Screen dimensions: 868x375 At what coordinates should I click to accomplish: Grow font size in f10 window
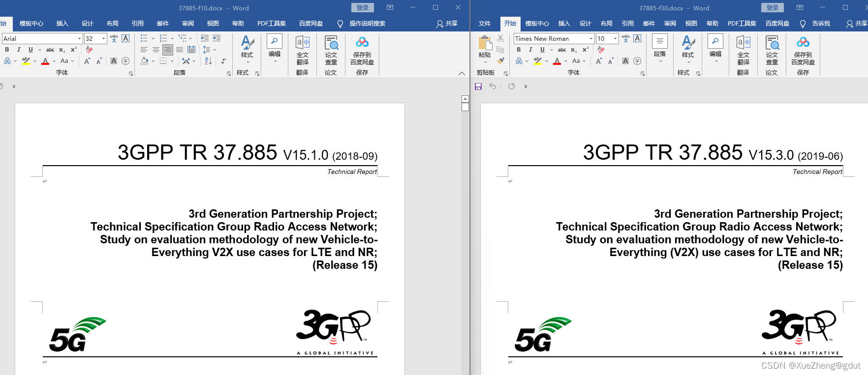[87, 61]
